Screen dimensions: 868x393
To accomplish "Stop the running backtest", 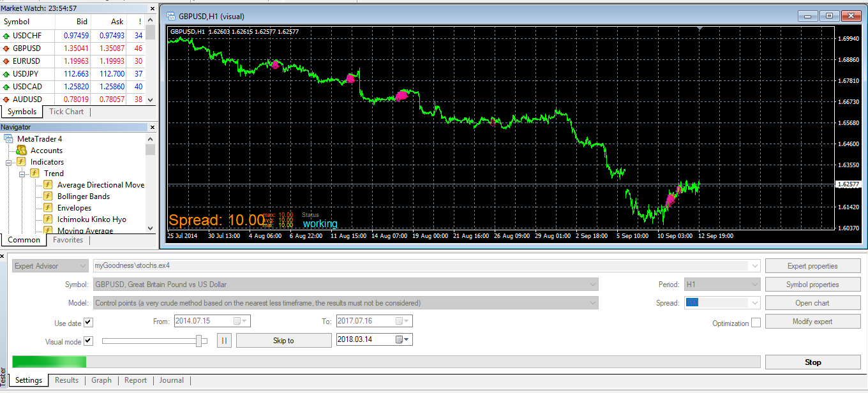I will click(x=812, y=362).
